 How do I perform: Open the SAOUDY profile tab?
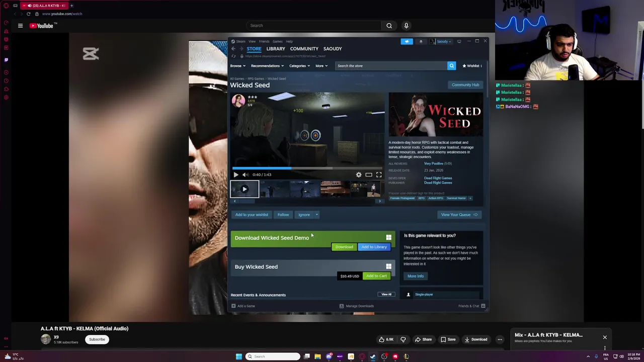(333, 49)
